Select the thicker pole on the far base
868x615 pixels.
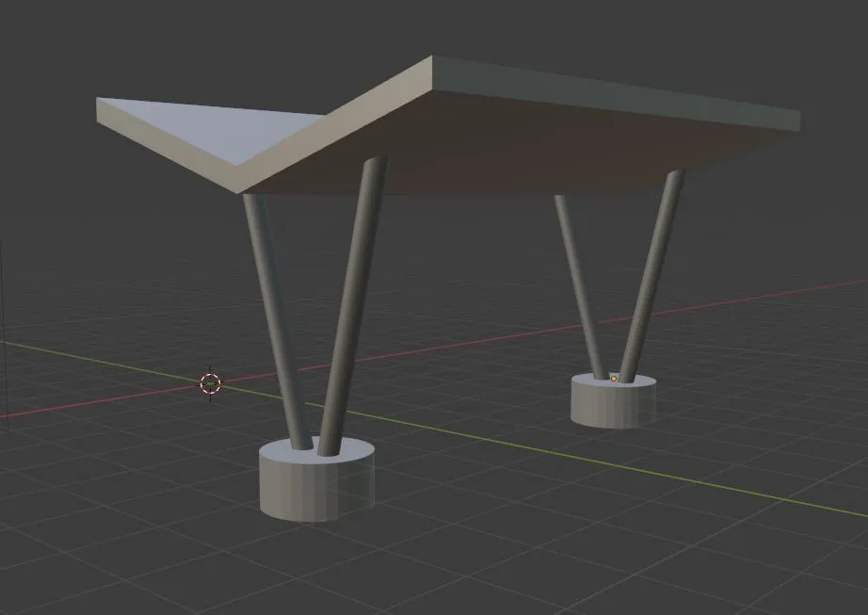tap(651, 276)
